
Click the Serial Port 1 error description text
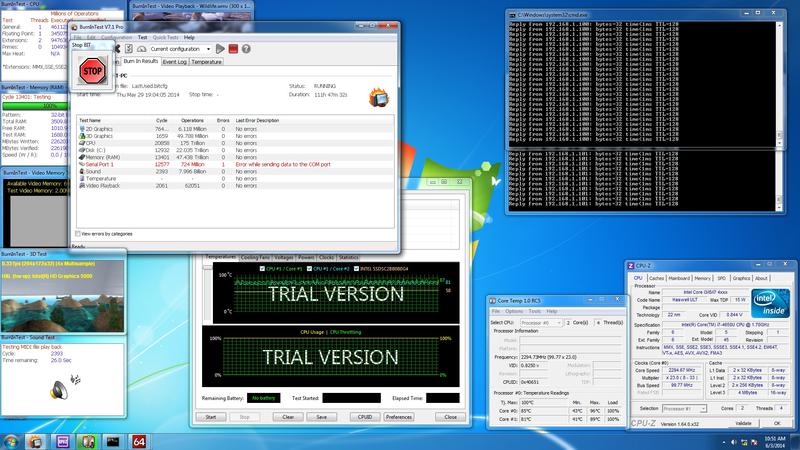283,165
